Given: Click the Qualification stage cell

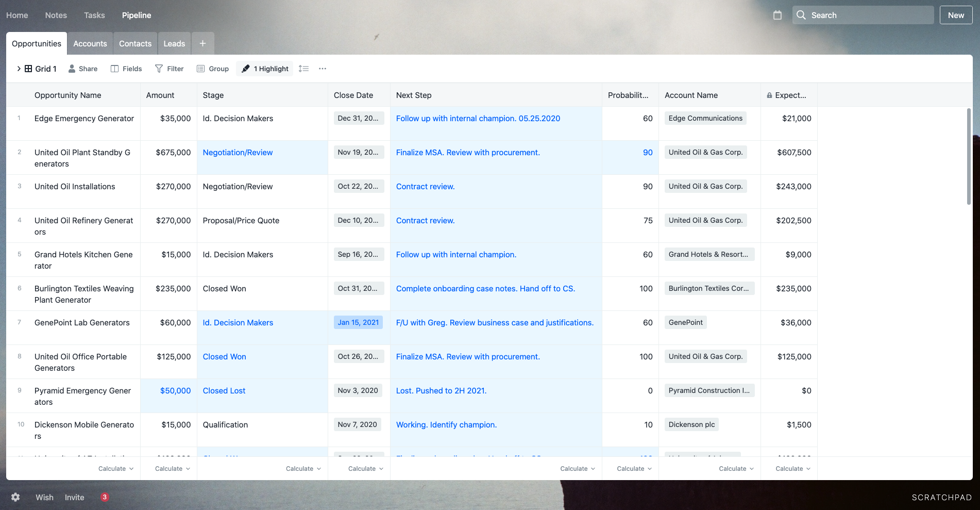Looking at the screenshot, I should pyautogui.click(x=262, y=430).
